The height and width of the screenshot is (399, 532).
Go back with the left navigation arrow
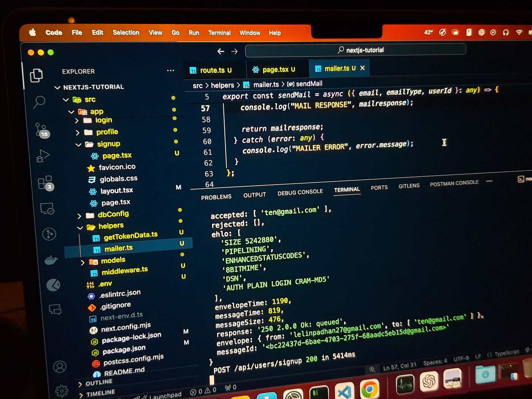point(221,51)
